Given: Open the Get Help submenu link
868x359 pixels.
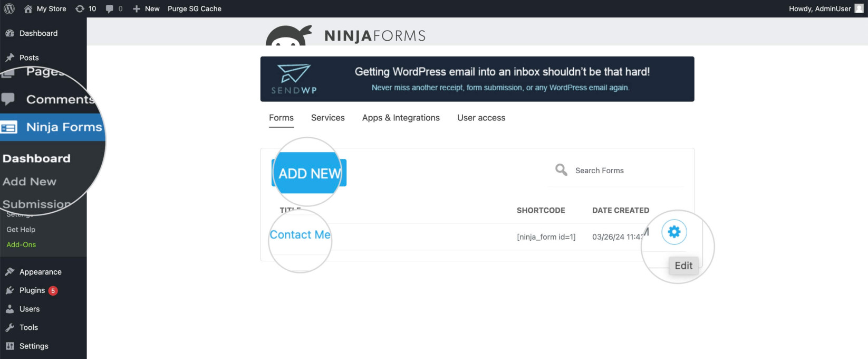Looking at the screenshot, I should click(x=21, y=230).
